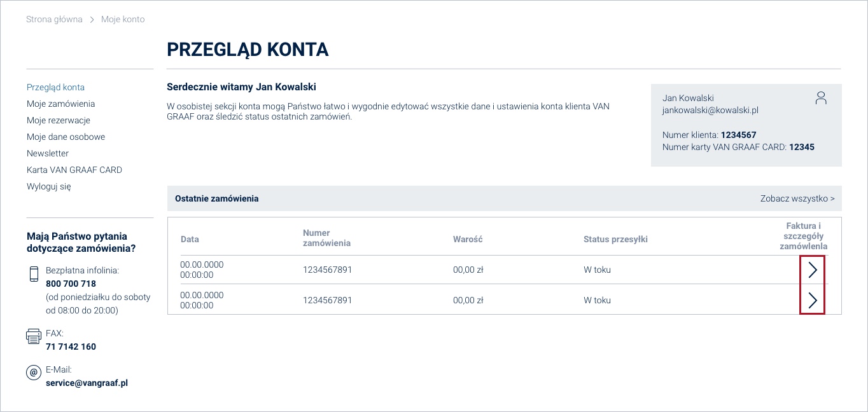Image resolution: width=868 pixels, height=412 pixels.
Task: Click the user profile icon
Action: pyautogui.click(x=821, y=98)
